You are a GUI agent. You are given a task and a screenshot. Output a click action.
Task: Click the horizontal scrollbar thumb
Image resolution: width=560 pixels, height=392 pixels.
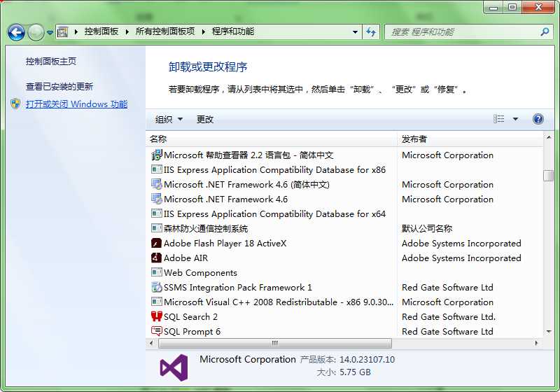(x=275, y=343)
